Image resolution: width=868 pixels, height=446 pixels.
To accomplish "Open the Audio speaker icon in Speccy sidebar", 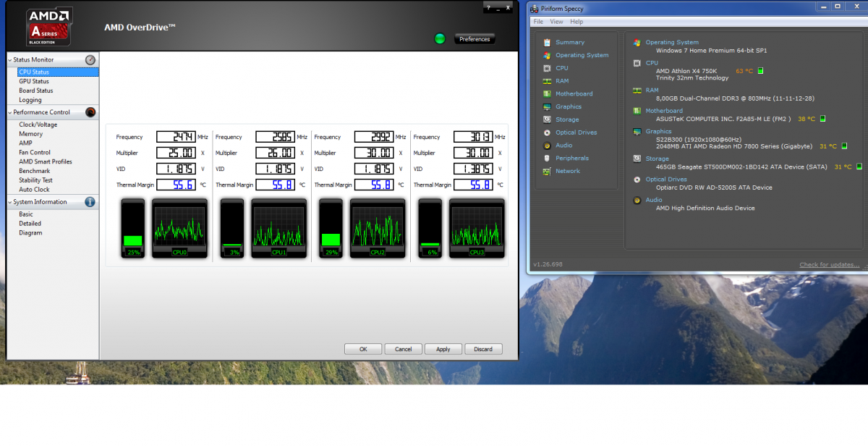I will click(547, 146).
